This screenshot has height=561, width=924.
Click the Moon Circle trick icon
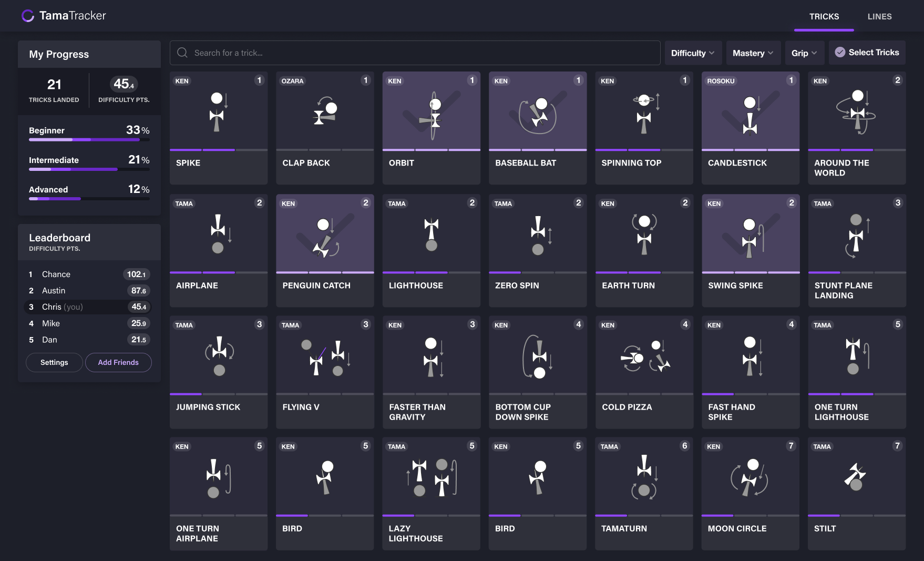point(750,478)
